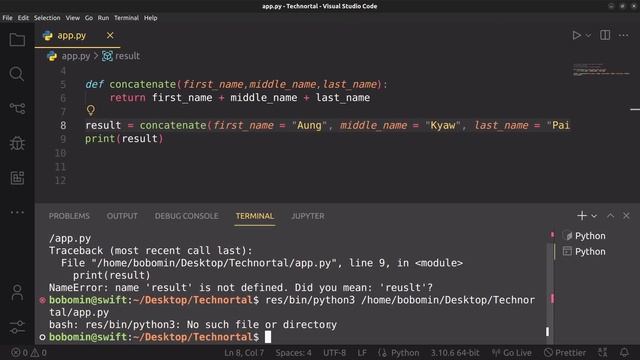Open the Extensions view

17,178
